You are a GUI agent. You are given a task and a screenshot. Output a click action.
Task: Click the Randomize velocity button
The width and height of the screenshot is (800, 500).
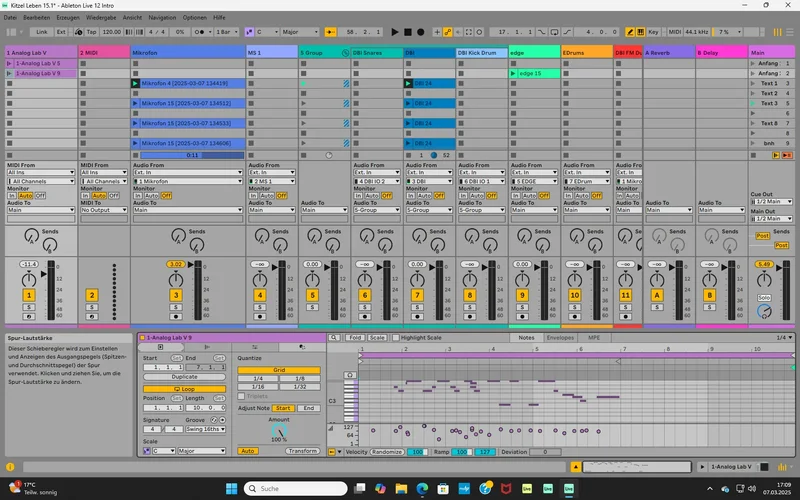387,452
